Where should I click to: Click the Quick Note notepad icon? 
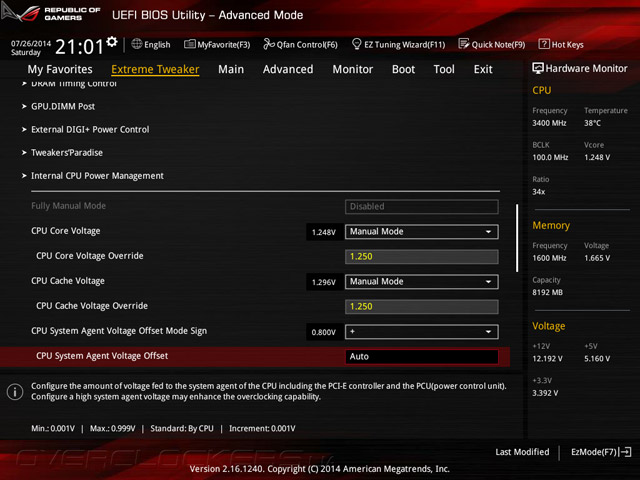coord(464,44)
